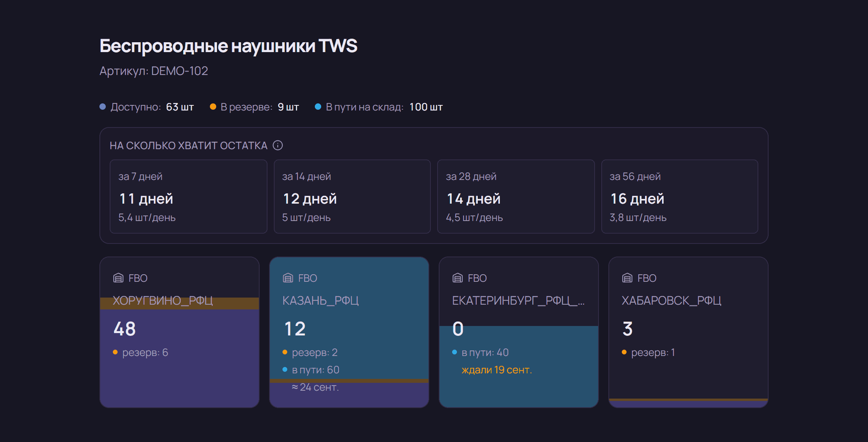Click the purple dot next to Доступно
868x442 pixels.
coord(103,107)
